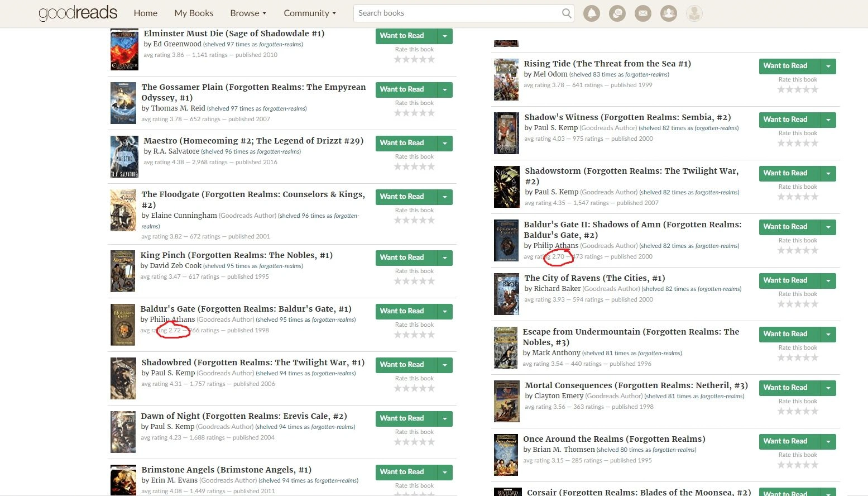Open the friend requests icon
This screenshot has width=868, height=496.
click(669, 13)
